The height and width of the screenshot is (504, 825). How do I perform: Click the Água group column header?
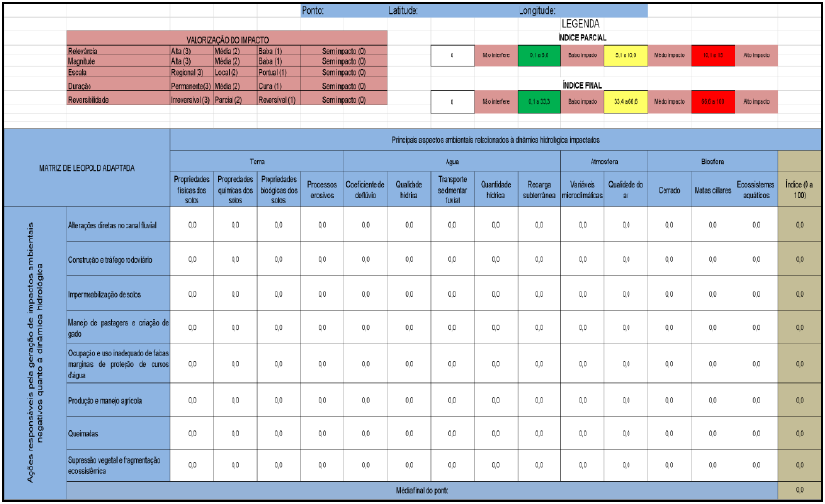tap(451, 162)
